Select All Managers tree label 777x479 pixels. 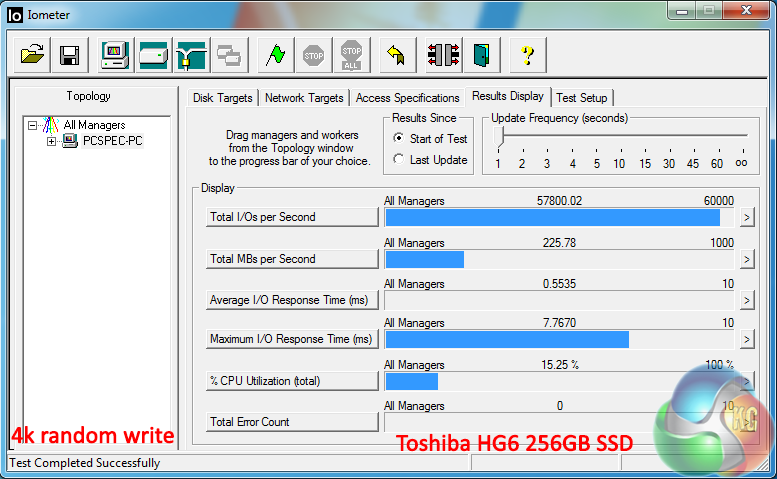tap(94, 125)
